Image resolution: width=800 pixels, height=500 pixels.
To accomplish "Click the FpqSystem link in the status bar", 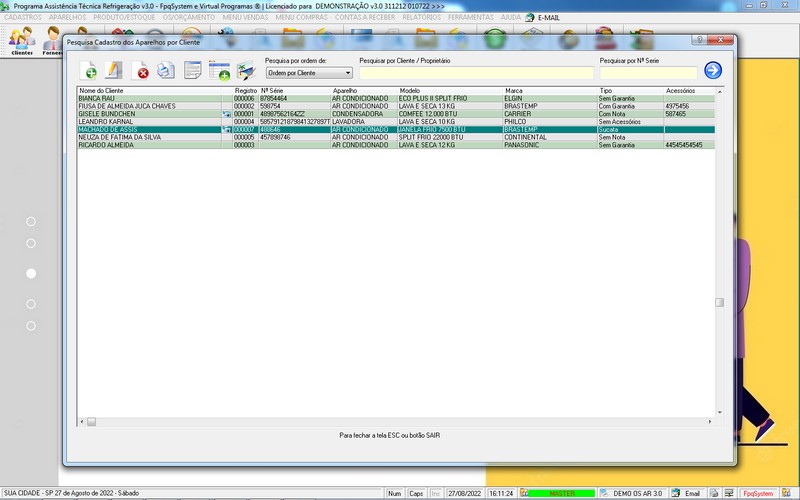I will [x=758, y=494].
